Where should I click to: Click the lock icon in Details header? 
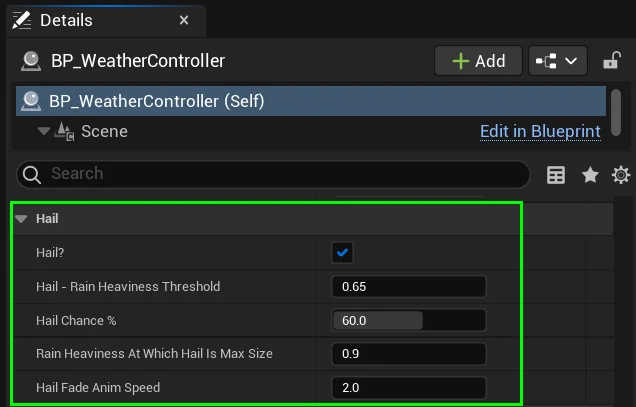coord(610,61)
